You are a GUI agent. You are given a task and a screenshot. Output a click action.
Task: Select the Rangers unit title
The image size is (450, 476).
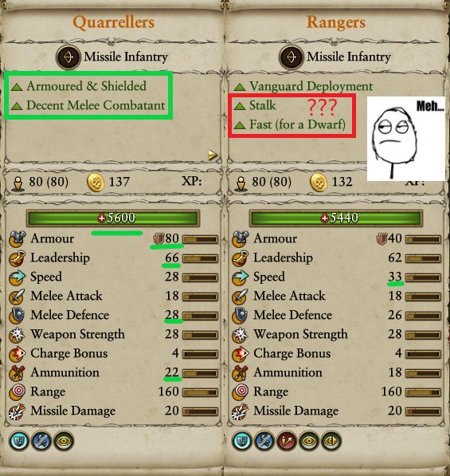(x=336, y=22)
